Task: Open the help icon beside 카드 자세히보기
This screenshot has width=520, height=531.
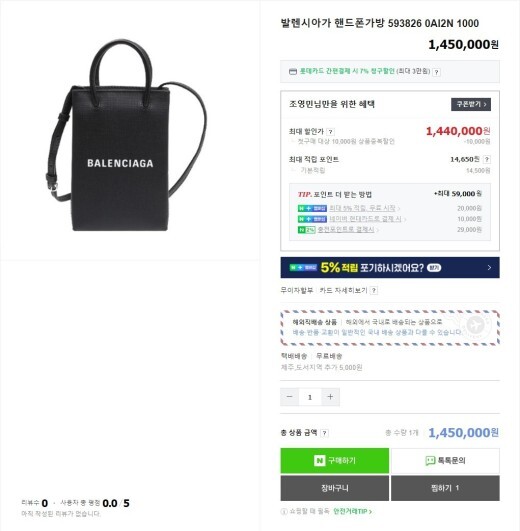Action: pyautogui.click(x=374, y=291)
